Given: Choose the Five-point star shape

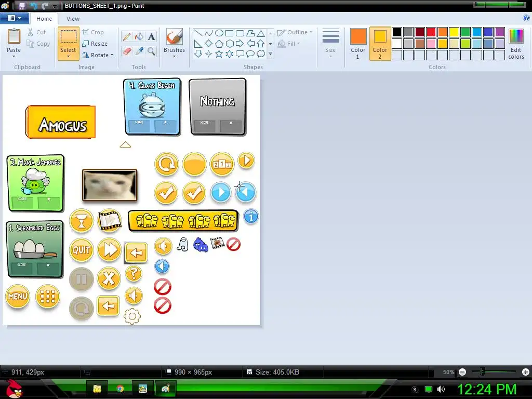Looking at the screenshot, I should (219, 54).
